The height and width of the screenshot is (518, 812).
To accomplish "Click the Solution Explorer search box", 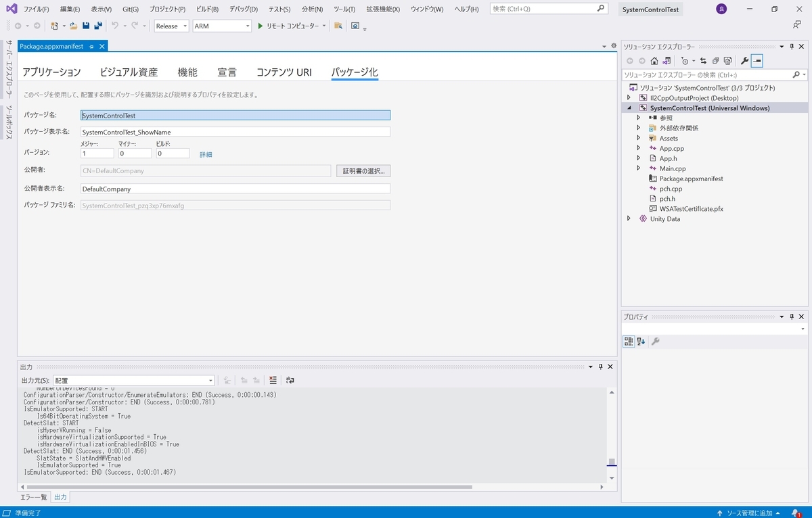I will [x=715, y=74].
